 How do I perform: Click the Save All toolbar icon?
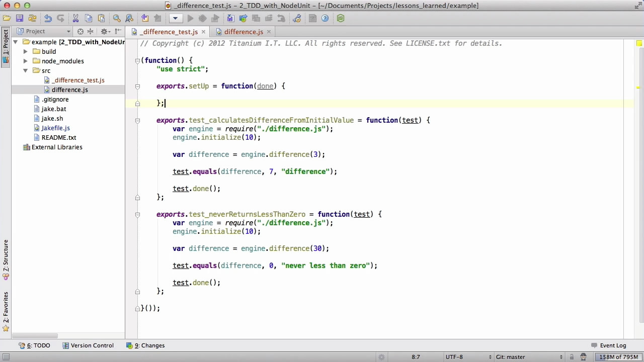pos(19,18)
